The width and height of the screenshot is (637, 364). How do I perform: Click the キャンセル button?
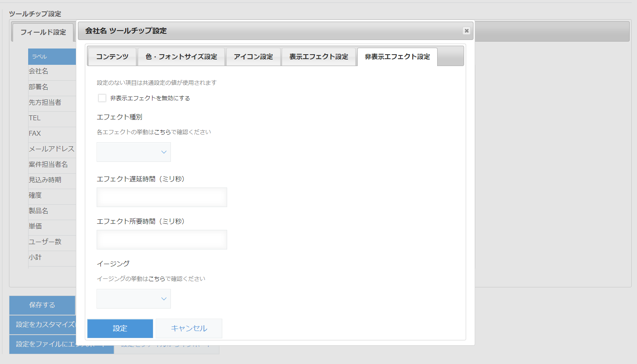point(188,328)
